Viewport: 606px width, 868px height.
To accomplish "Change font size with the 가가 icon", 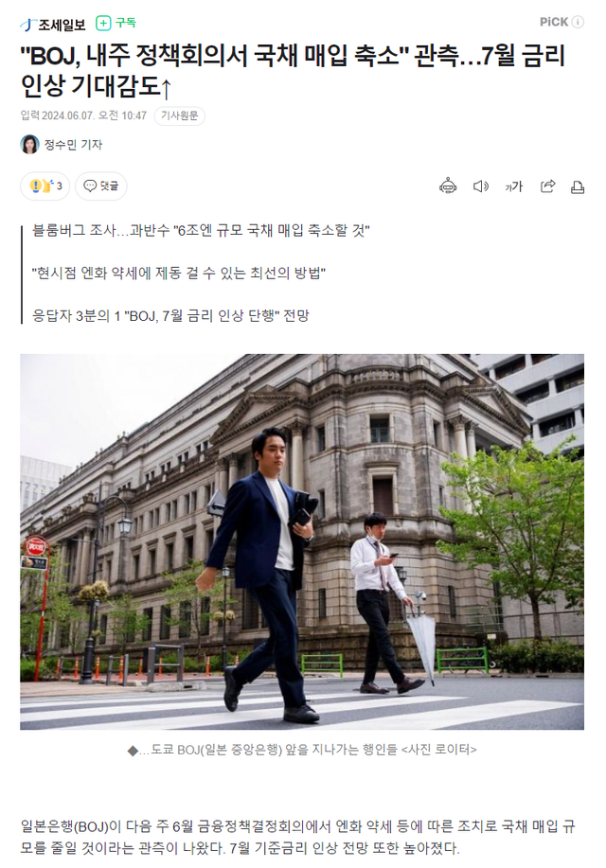I will (513, 186).
